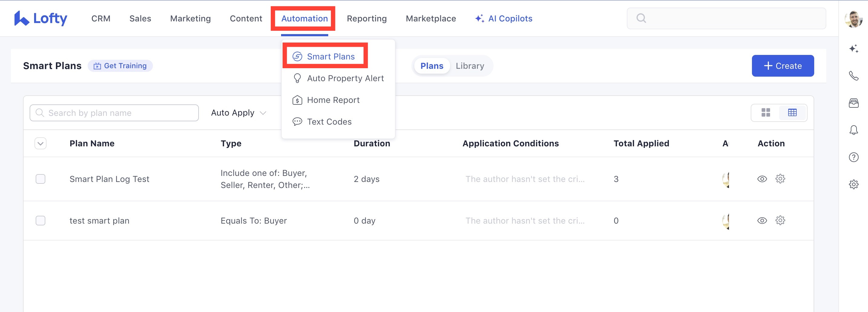The width and height of the screenshot is (868, 312).
Task: Click the Search by plan name field
Action: 115,113
